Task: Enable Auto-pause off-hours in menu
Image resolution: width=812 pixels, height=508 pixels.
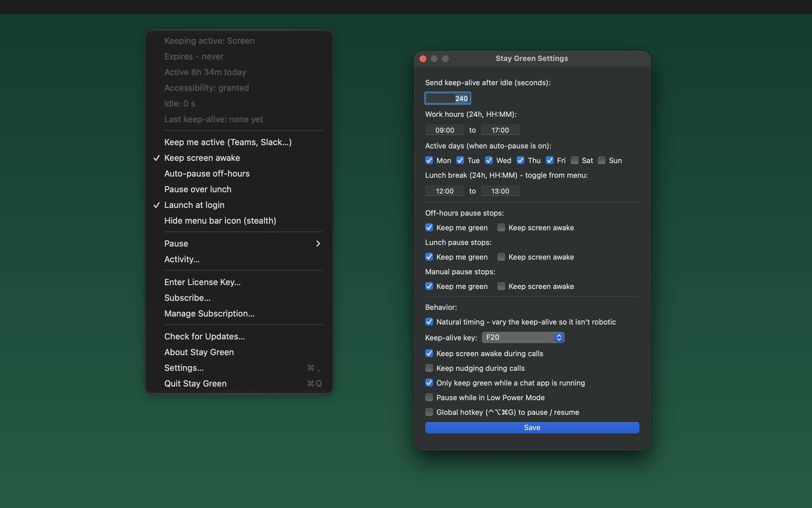Action: (239, 174)
